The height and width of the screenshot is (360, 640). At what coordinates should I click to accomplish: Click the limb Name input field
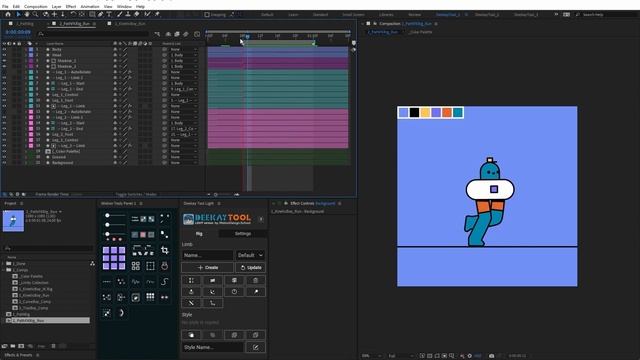pyautogui.click(x=207, y=255)
